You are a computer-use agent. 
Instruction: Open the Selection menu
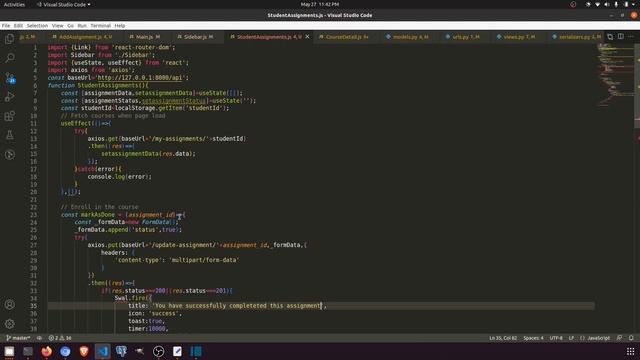tap(37, 26)
